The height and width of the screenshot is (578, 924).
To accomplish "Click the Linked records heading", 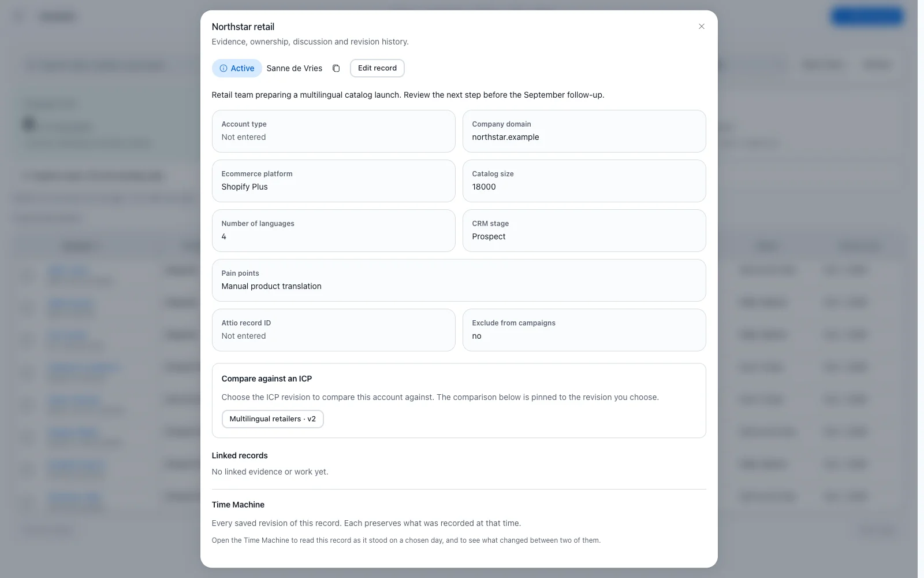I will tap(240, 455).
